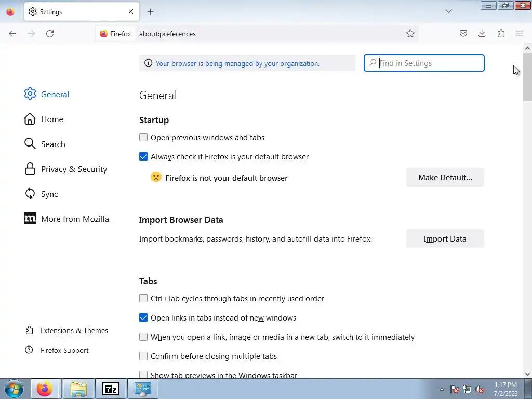Uncheck Always check if Firefox is default browser

(x=143, y=156)
